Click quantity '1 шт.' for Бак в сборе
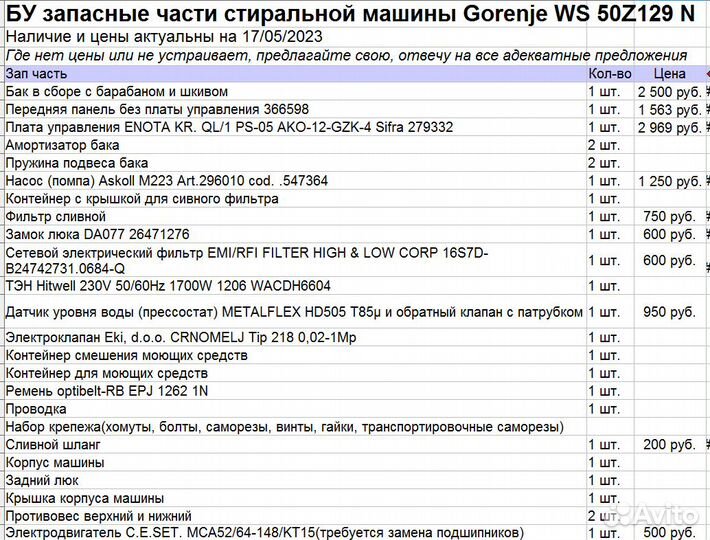Screen dimensions: 710x540 [x=604, y=91]
